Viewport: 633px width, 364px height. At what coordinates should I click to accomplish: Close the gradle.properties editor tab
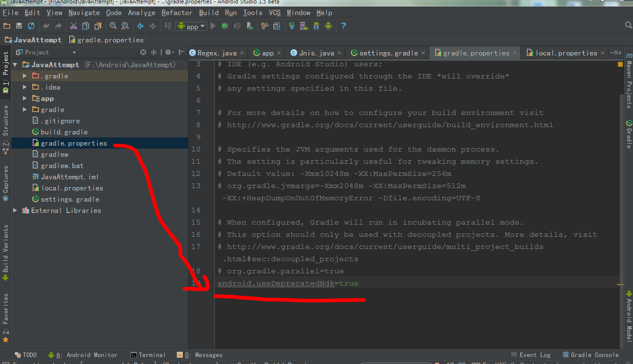515,53
